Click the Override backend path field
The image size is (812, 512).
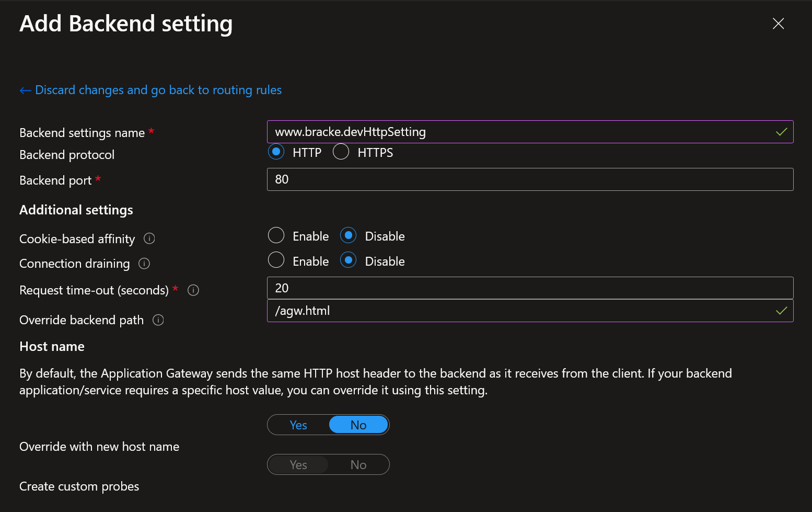[x=523, y=311]
